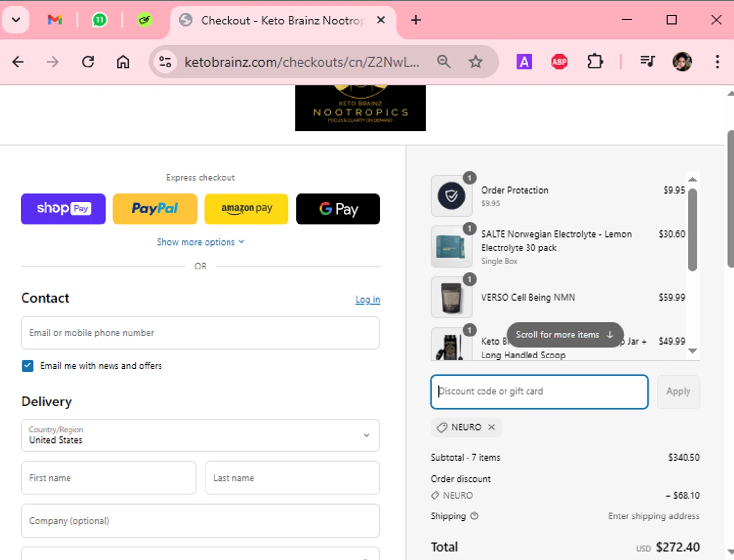Image resolution: width=734 pixels, height=560 pixels.
Task: Go to the browser home page
Action: [123, 62]
